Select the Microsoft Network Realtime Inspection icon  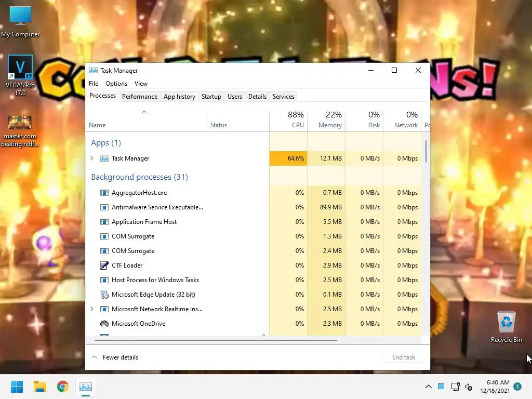[104, 309]
